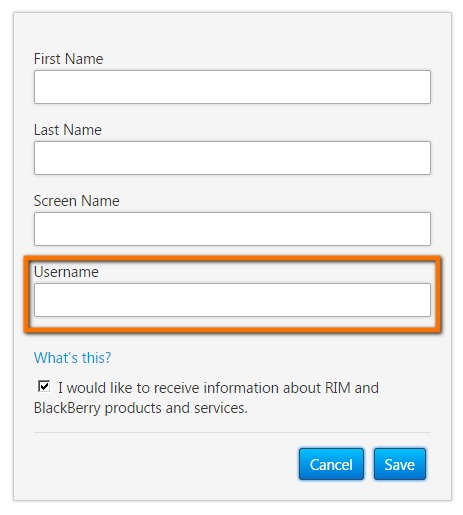
Task: Click the Cancel button
Action: click(x=331, y=464)
